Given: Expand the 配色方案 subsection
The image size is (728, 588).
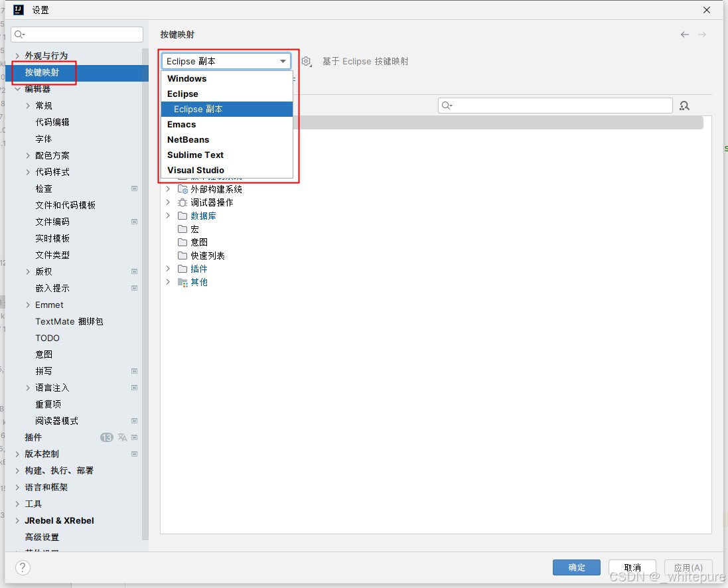Looking at the screenshot, I should pos(28,155).
